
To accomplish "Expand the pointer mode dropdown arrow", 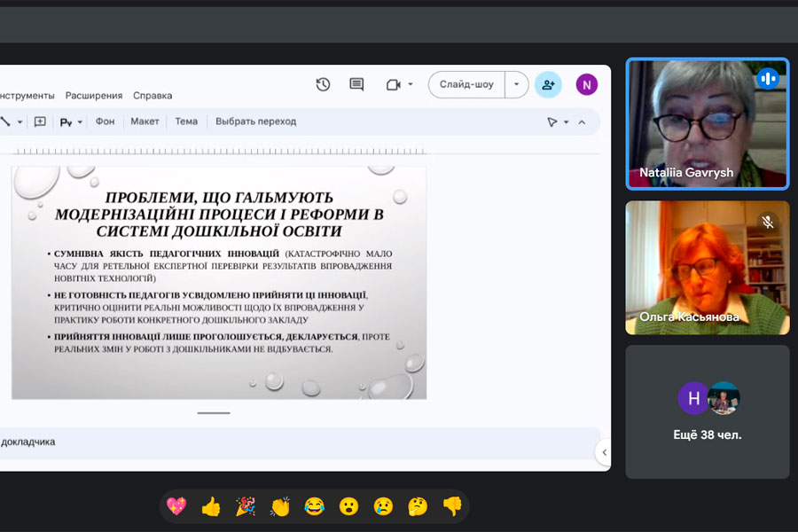I will click(x=566, y=122).
